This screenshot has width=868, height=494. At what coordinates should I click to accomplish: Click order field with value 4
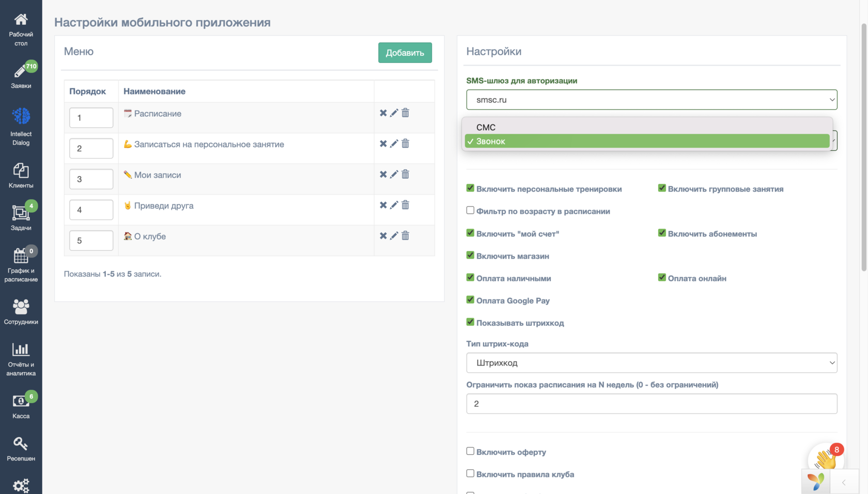pyautogui.click(x=91, y=210)
